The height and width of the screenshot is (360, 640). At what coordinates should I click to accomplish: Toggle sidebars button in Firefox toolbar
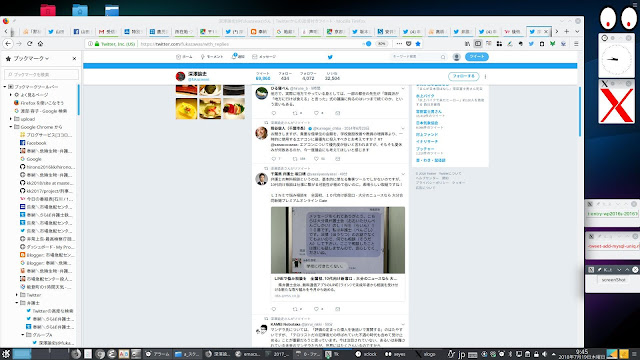tap(478, 44)
